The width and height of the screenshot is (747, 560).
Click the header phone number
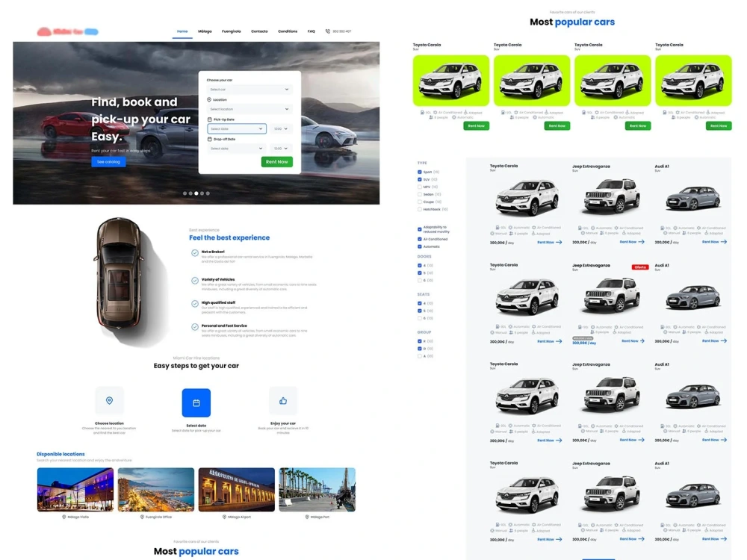coord(342,31)
